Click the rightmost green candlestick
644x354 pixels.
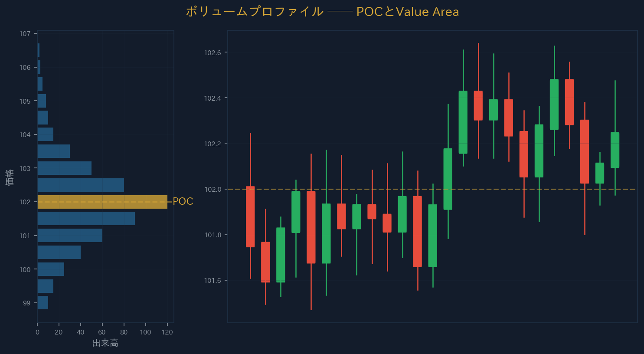(x=615, y=150)
